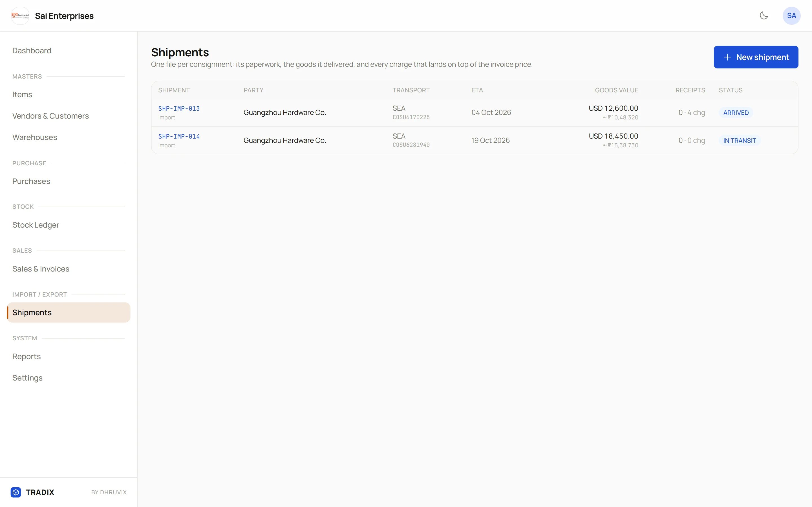Create a new shipment

pos(756,57)
